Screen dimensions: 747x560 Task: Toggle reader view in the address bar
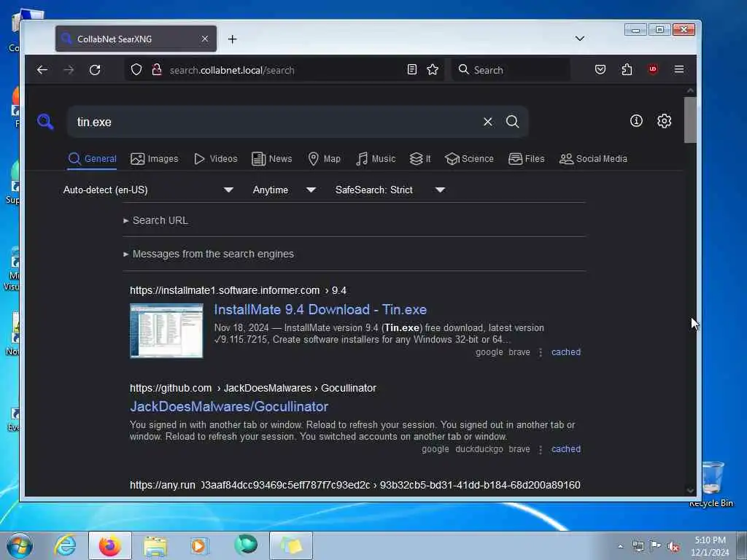pos(412,69)
